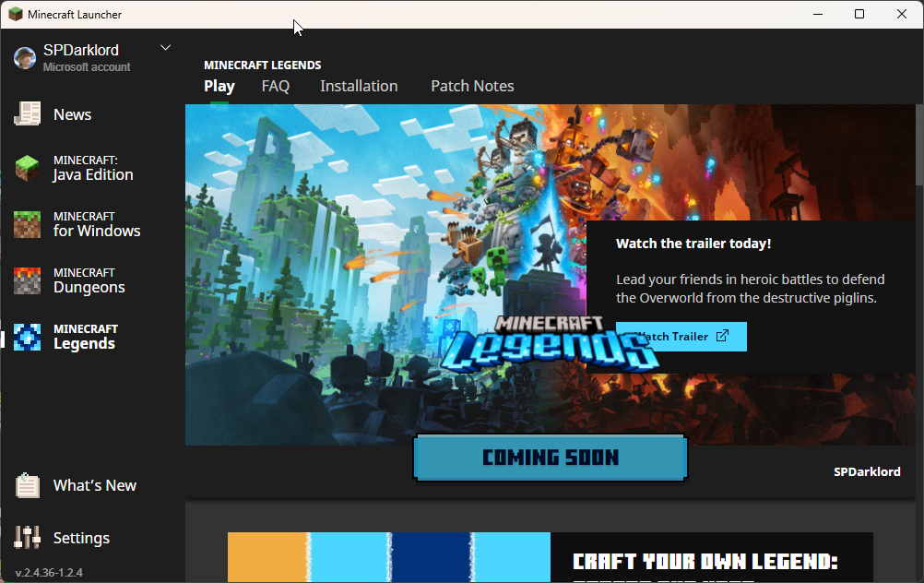The width and height of the screenshot is (924, 583).
Task: Click the Java Edition grass block icon
Action: [x=27, y=168]
